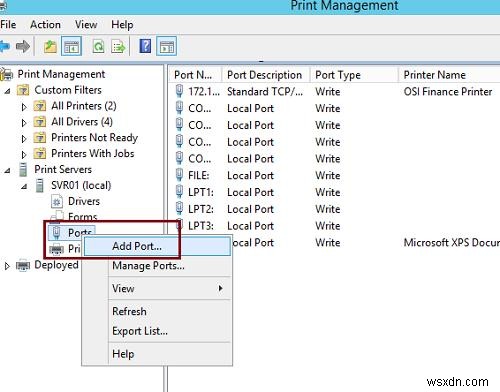Collapse the SVR01 (local) node

pyautogui.click(x=24, y=187)
